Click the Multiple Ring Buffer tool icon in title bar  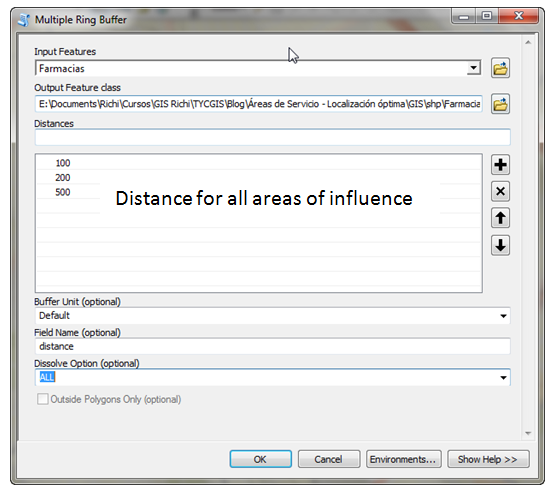(24, 20)
